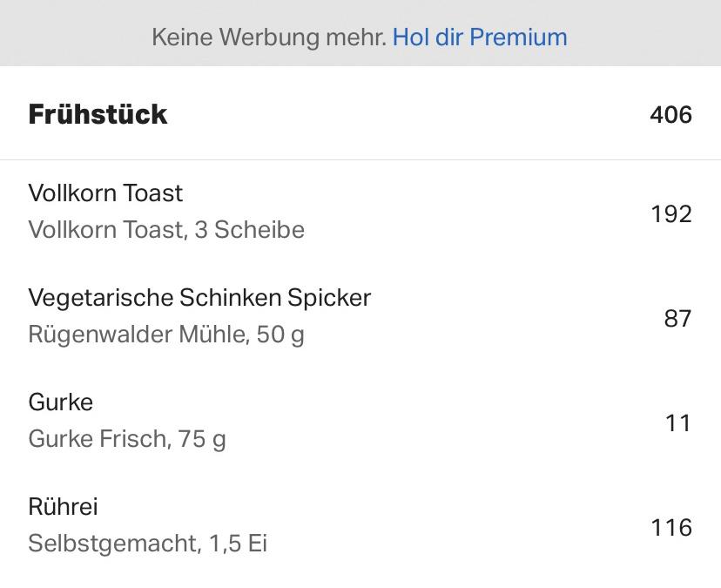The width and height of the screenshot is (721, 588).
Task: Open the Vollkorn Toast entry
Action: [360, 211]
